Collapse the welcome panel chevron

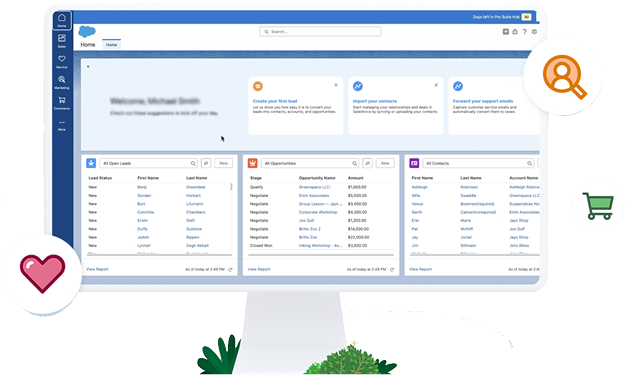click(x=88, y=67)
